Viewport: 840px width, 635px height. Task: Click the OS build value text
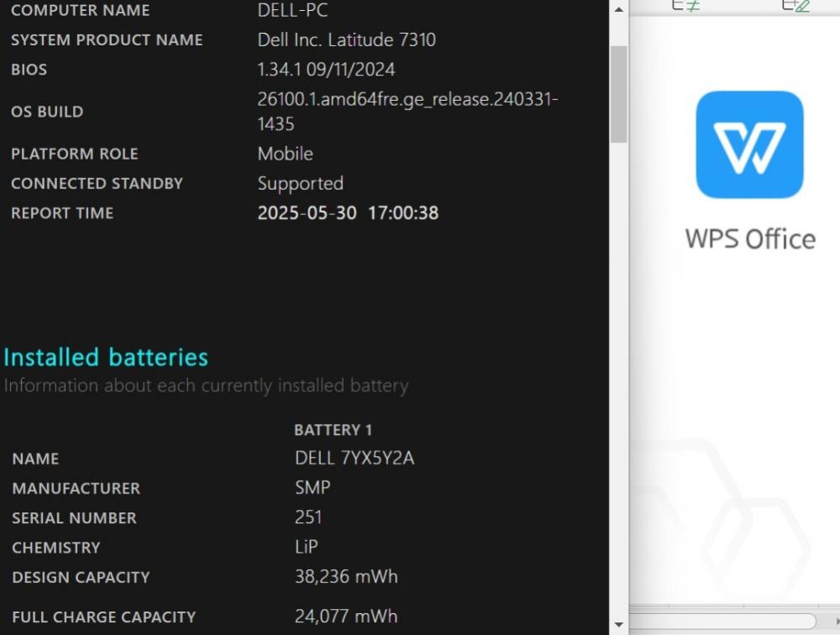click(407, 112)
